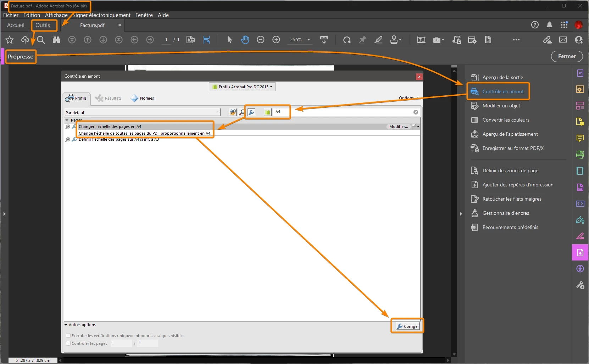Switch to the Accueil tab
This screenshot has height=364, width=589.
click(x=16, y=25)
